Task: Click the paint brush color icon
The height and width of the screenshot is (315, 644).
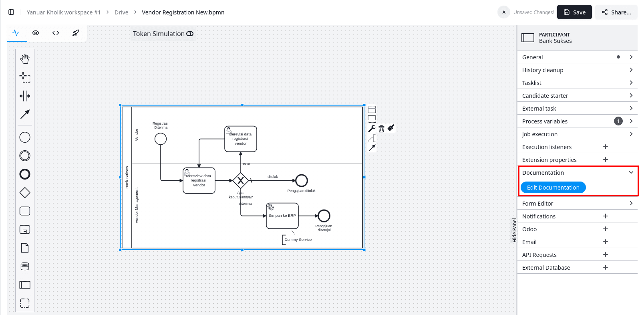Action: (391, 128)
